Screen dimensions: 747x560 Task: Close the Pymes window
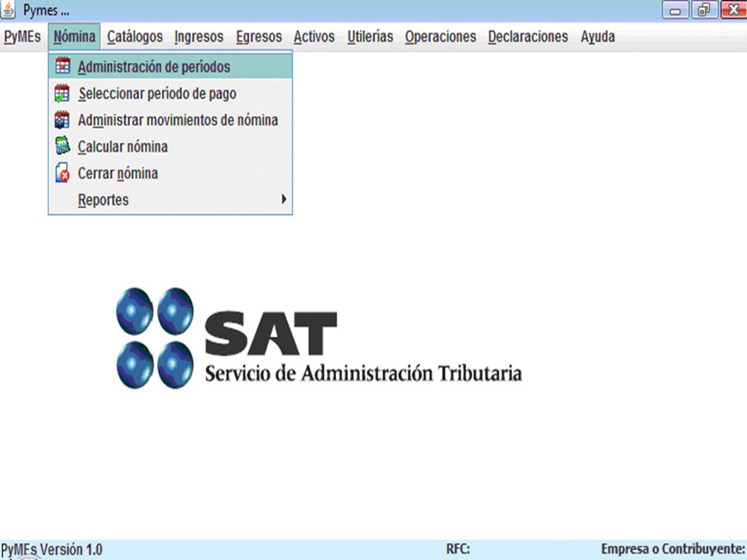[x=734, y=10]
